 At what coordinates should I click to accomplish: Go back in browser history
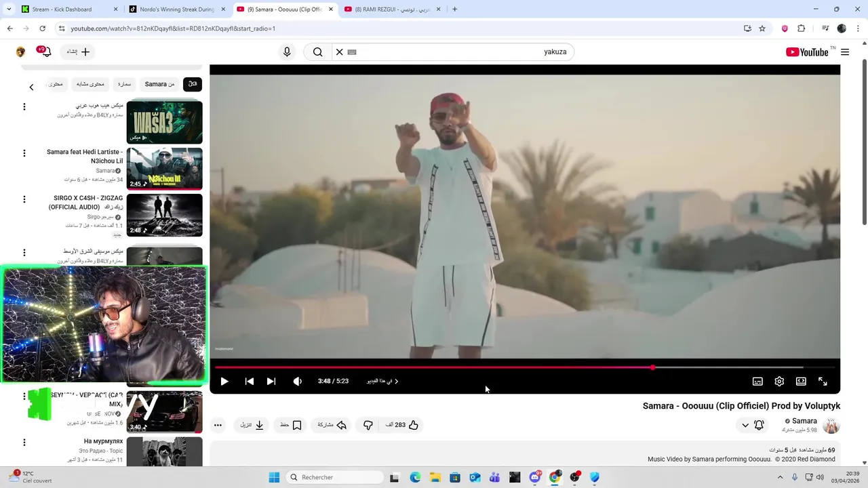click(10, 28)
